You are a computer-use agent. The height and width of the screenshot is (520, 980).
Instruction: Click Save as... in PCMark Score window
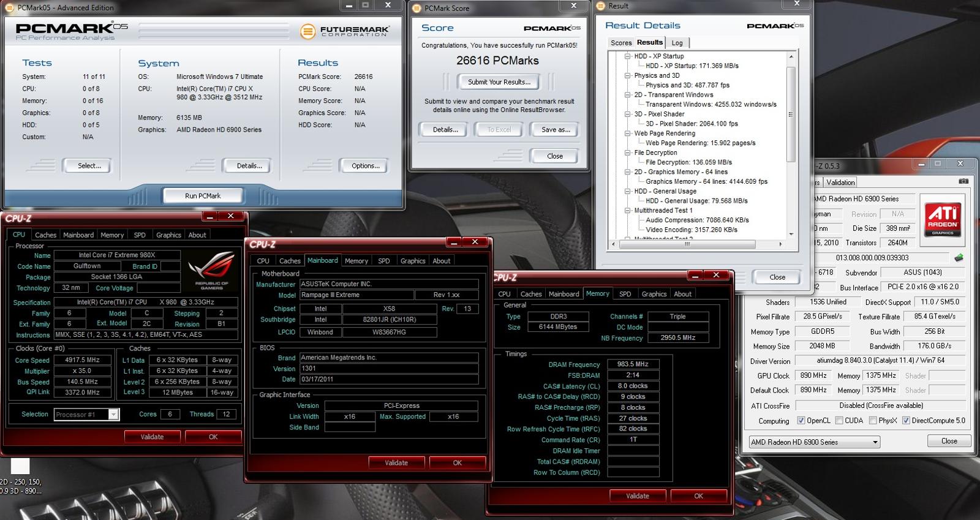[556, 130]
